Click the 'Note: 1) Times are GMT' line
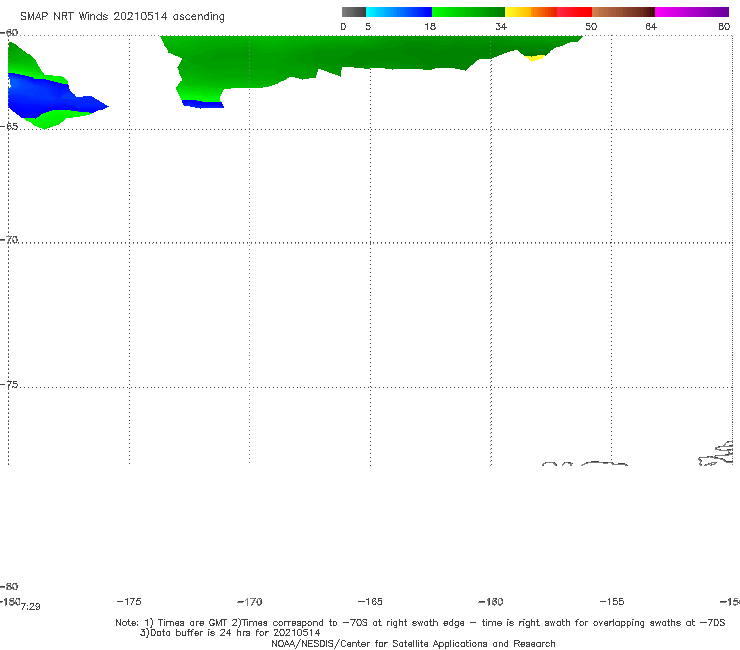The height and width of the screenshot is (650, 740). 420,623
